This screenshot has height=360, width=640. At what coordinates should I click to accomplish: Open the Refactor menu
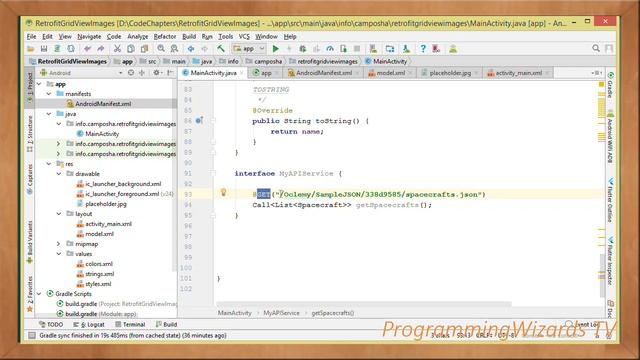tap(164, 37)
